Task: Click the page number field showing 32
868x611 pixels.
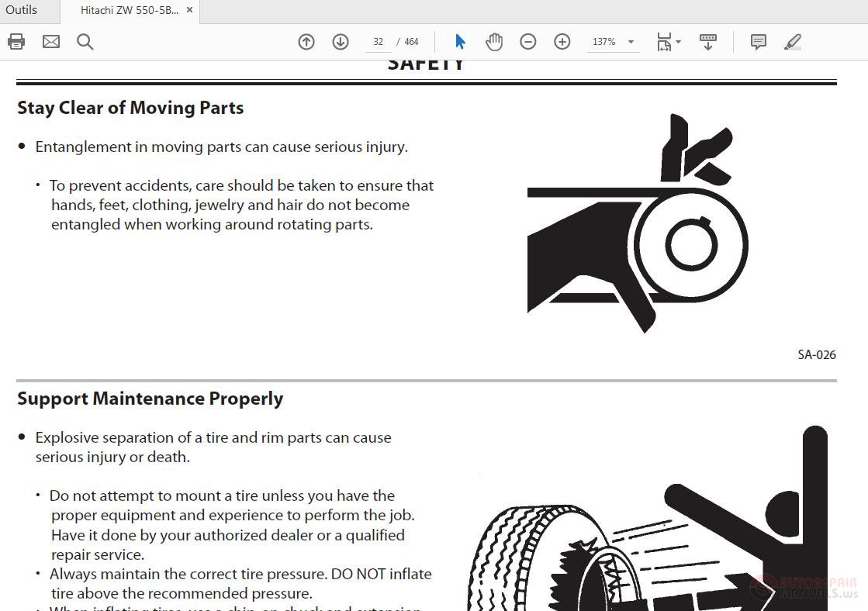Action: tap(378, 41)
